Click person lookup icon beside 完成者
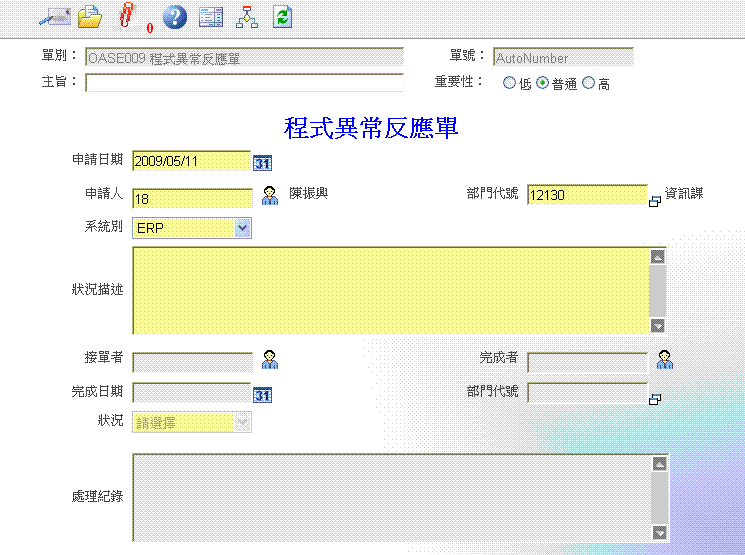Image resolution: width=745 pixels, height=555 pixels. [665, 359]
